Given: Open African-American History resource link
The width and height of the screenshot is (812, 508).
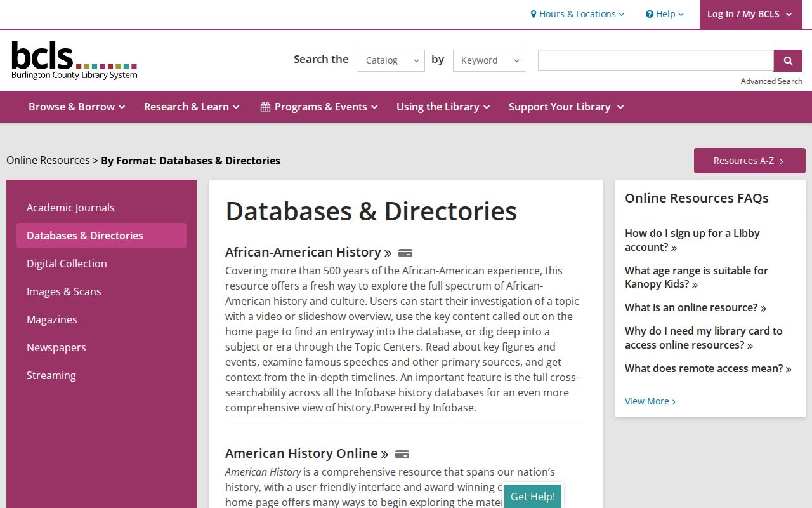Looking at the screenshot, I should tap(308, 252).
